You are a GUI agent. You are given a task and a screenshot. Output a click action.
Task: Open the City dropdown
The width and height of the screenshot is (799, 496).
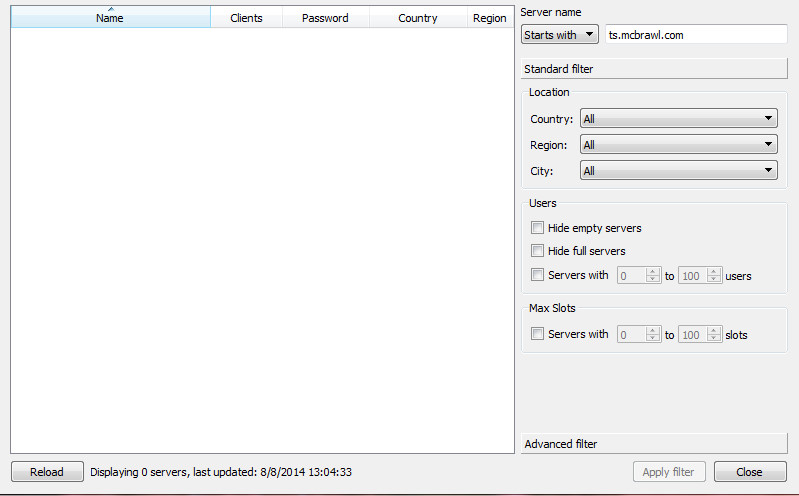point(678,171)
